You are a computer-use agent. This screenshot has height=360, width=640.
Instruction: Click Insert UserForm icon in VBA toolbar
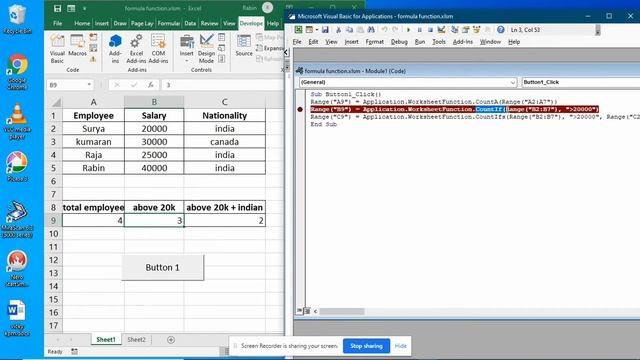click(309, 30)
